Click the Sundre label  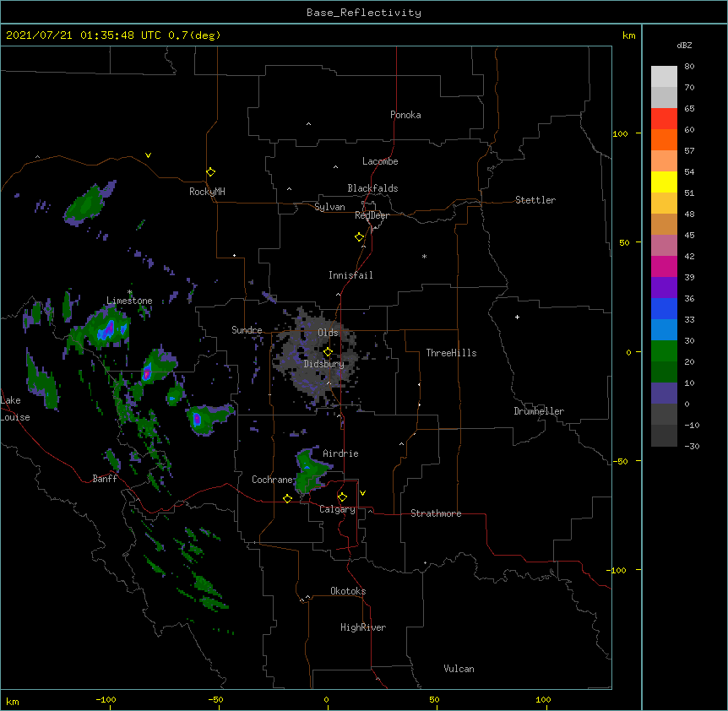pos(247,330)
